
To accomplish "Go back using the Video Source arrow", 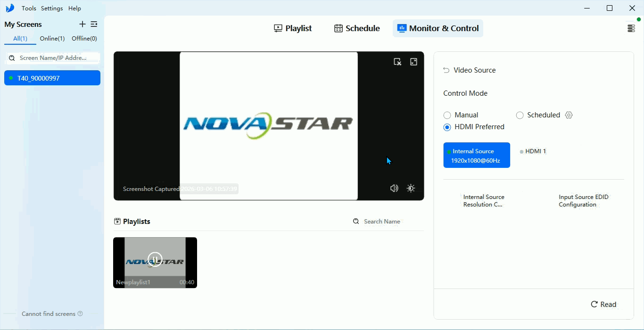I will pyautogui.click(x=446, y=70).
